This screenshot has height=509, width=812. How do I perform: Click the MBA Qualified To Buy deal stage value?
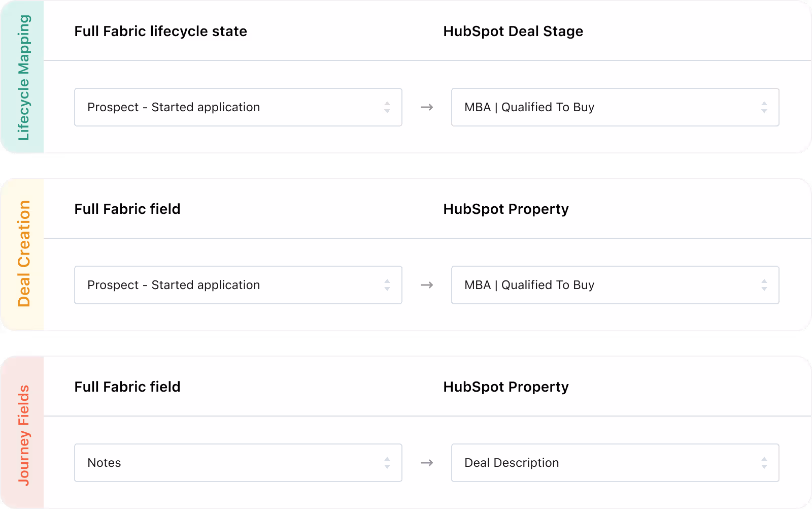click(x=529, y=107)
